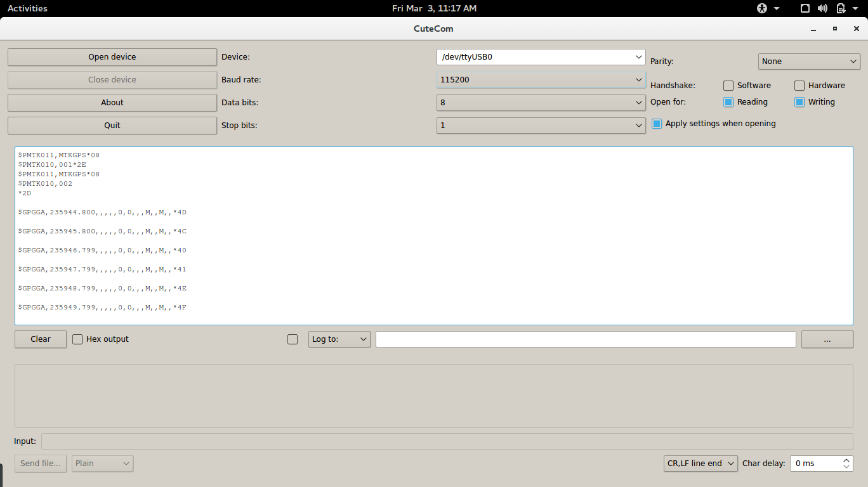Expand the Data bits dropdown
868x487 pixels.
click(541, 102)
